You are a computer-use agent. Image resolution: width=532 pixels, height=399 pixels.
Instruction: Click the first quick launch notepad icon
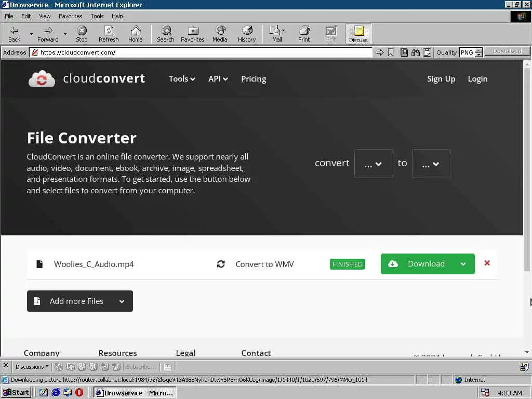(x=44, y=392)
